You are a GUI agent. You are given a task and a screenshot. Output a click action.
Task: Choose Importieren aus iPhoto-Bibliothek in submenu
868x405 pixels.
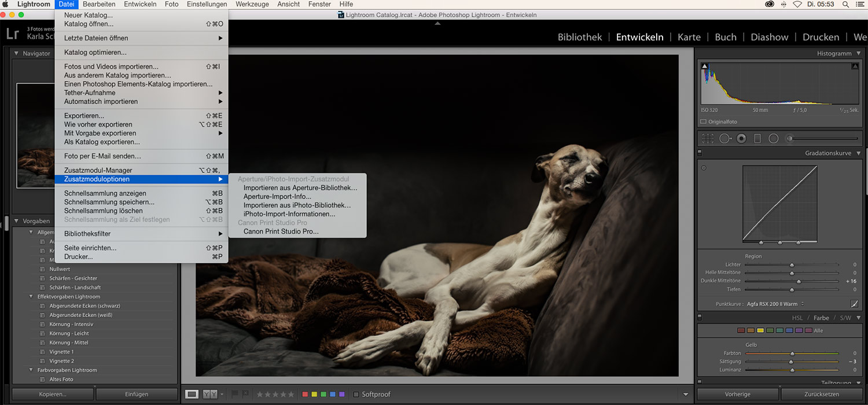coord(297,205)
